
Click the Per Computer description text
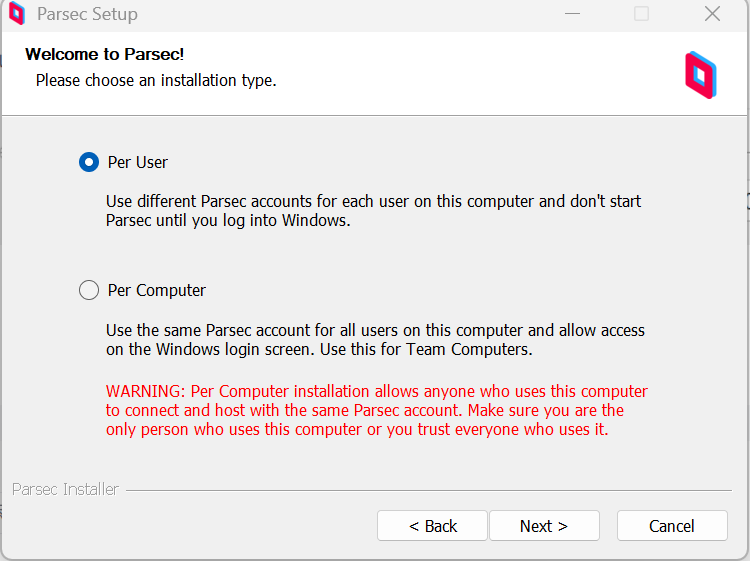(375, 339)
